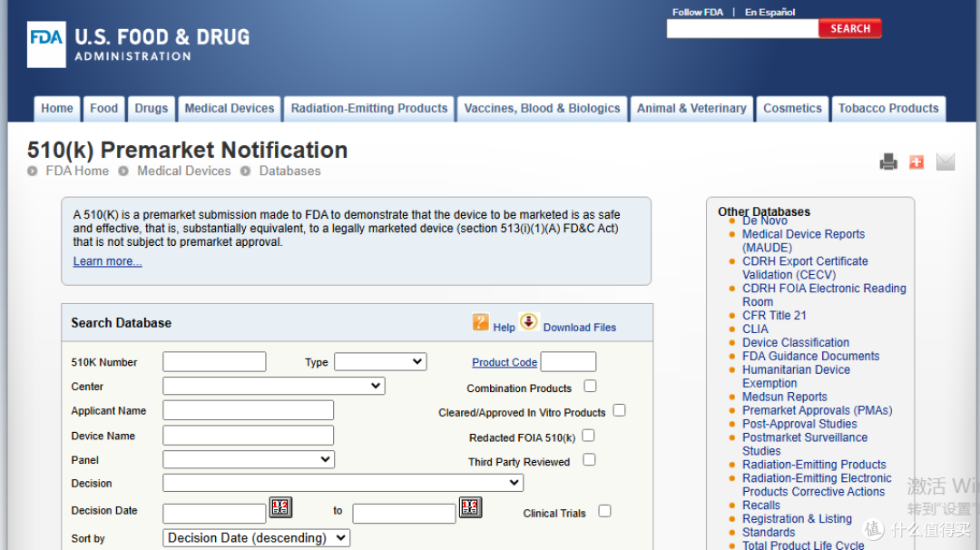Switch to Tobacco Products tab
Viewport: 980px width, 550px height.
[888, 109]
